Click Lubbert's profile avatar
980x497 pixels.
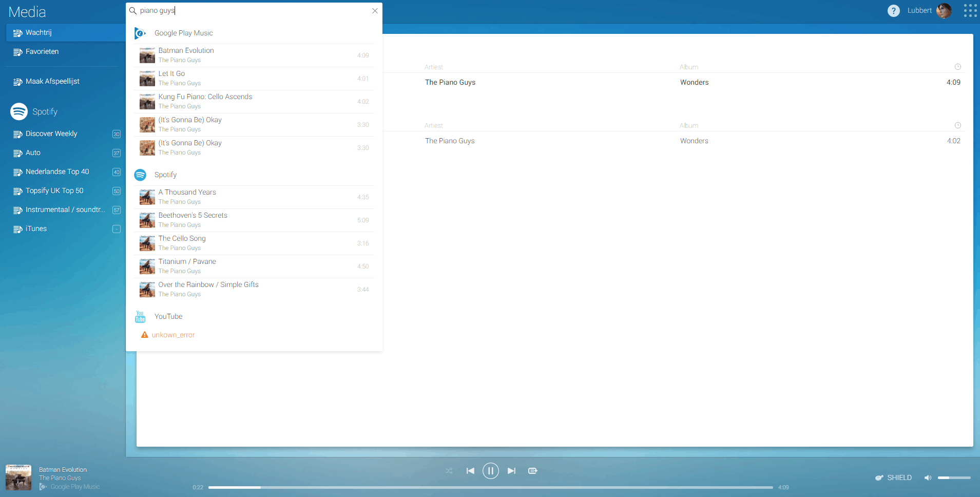944,11
